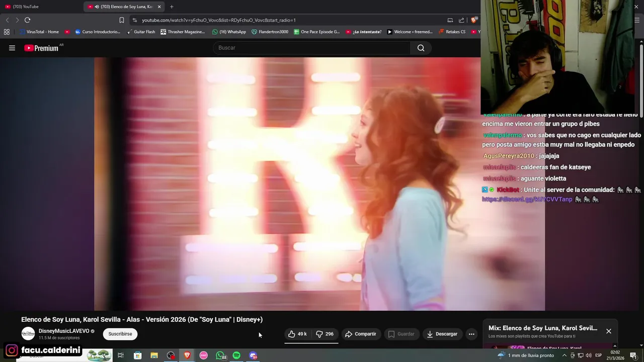
Task: Open the Guitar Flash bookmark
Action: pyautogui.click(x=141, y=32)
